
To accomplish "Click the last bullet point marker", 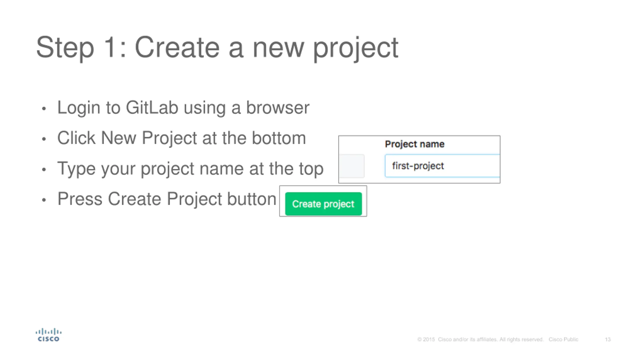I will click(x=44, y=200).
